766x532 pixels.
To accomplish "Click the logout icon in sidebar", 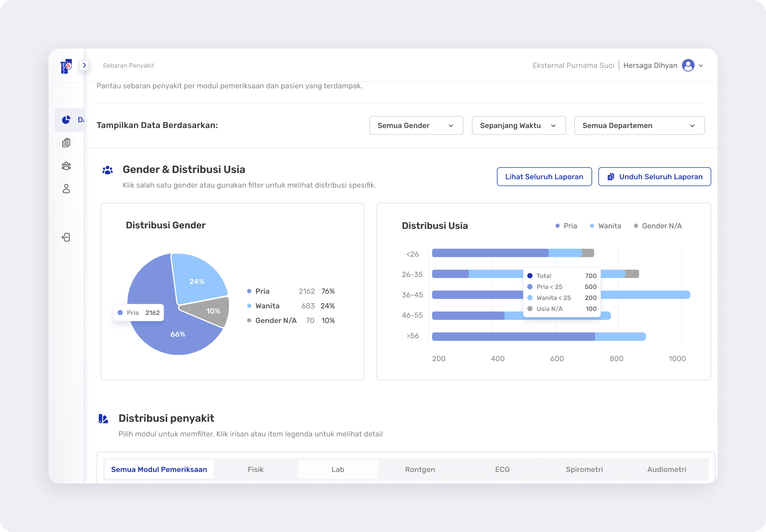I will (x=66, y=237).
